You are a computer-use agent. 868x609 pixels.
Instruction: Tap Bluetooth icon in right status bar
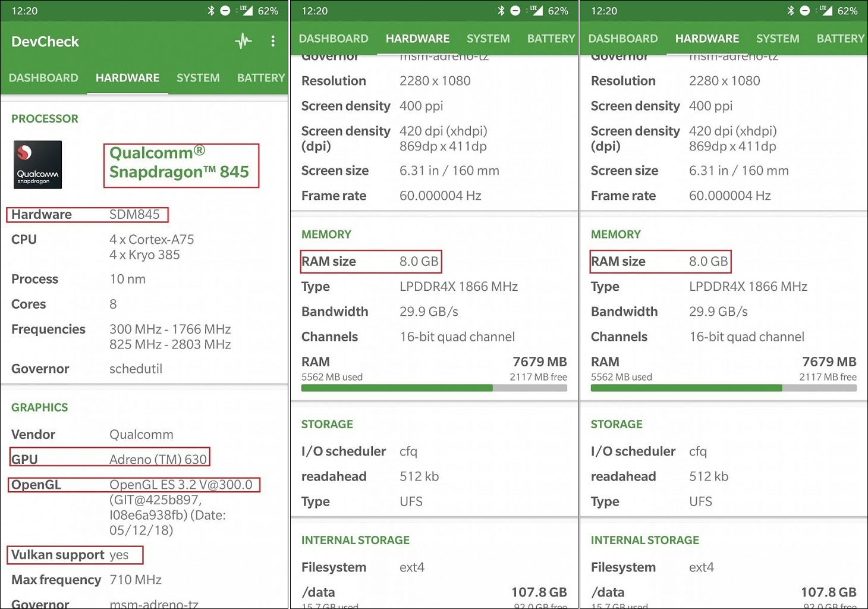click(x=790, y=11)
